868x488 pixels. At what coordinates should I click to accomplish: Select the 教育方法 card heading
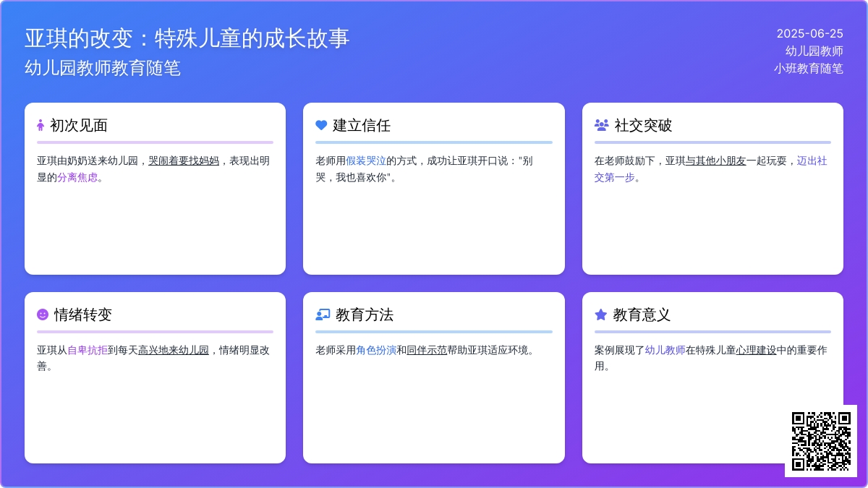coord(365,314)
